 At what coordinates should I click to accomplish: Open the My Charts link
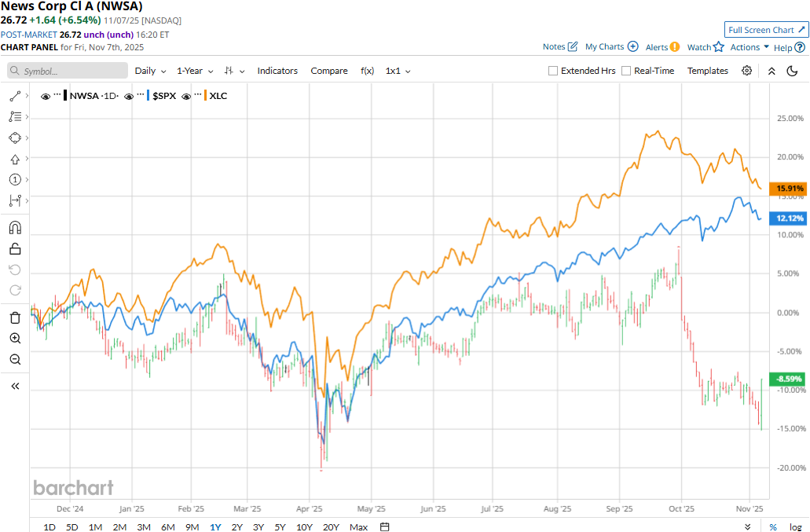[604, 46]
